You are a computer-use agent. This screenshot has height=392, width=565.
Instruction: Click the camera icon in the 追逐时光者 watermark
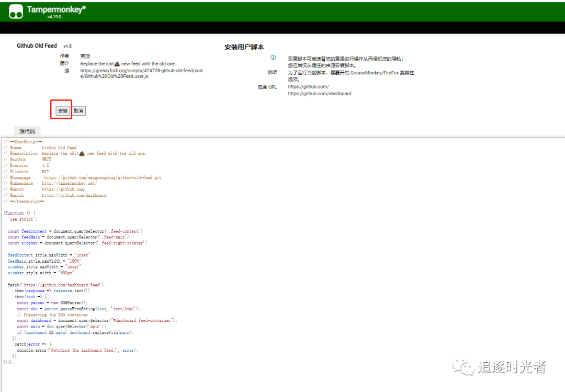click(462, 368)
